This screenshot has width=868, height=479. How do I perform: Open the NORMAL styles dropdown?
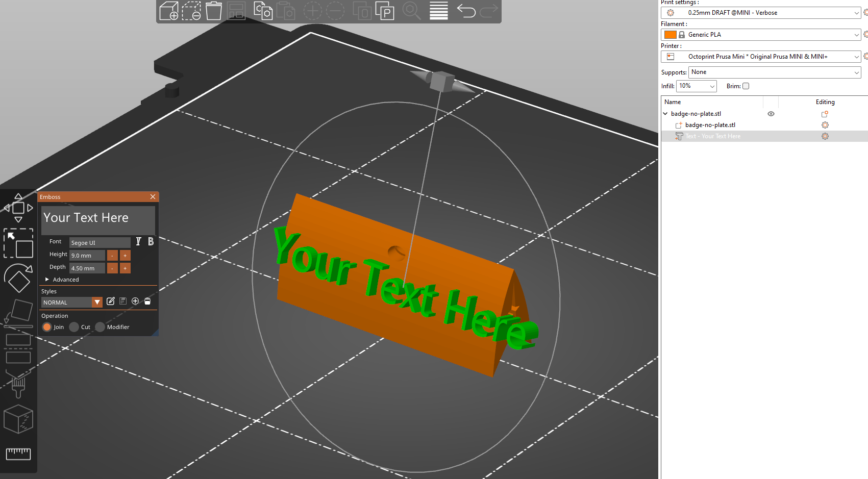[x=72, y=302]
